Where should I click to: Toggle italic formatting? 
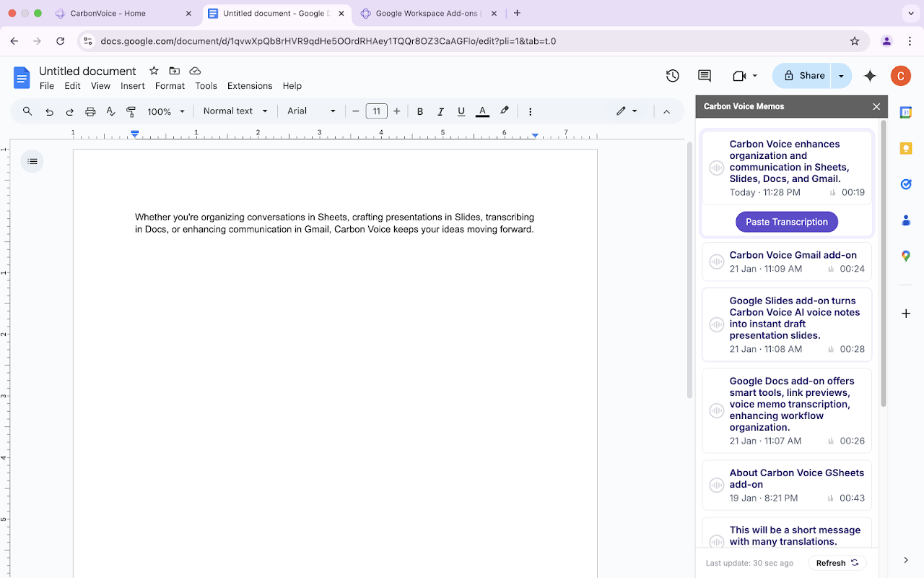440,111
